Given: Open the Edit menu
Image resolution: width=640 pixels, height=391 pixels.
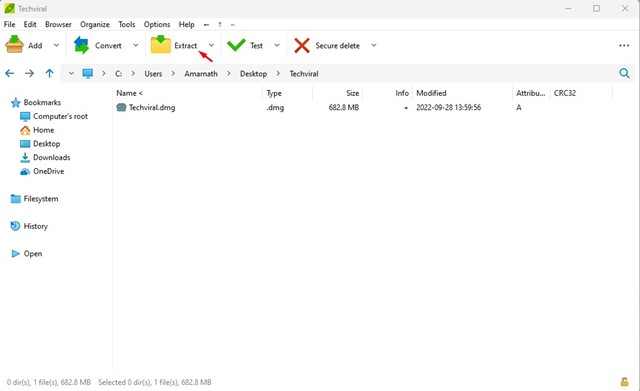Looking at the screenshot, I should 30,24.
